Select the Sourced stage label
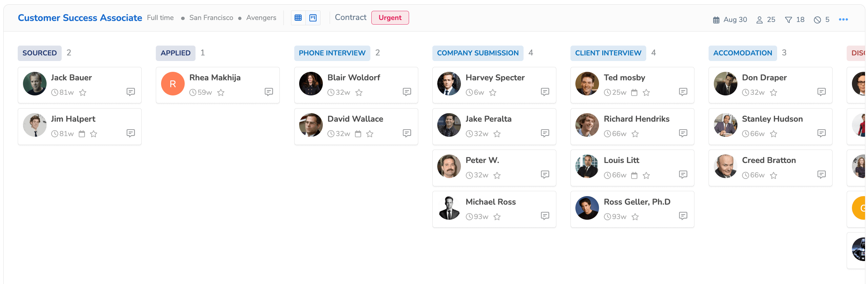This screenshot has height=284, width=868. (x=39, y=53)
